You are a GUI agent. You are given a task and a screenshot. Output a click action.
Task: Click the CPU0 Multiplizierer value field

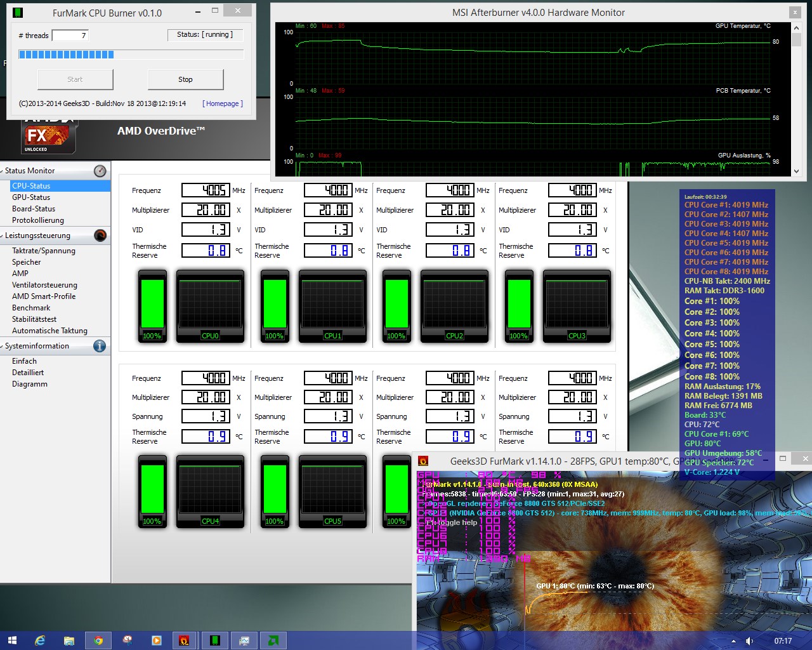(206, 210)
